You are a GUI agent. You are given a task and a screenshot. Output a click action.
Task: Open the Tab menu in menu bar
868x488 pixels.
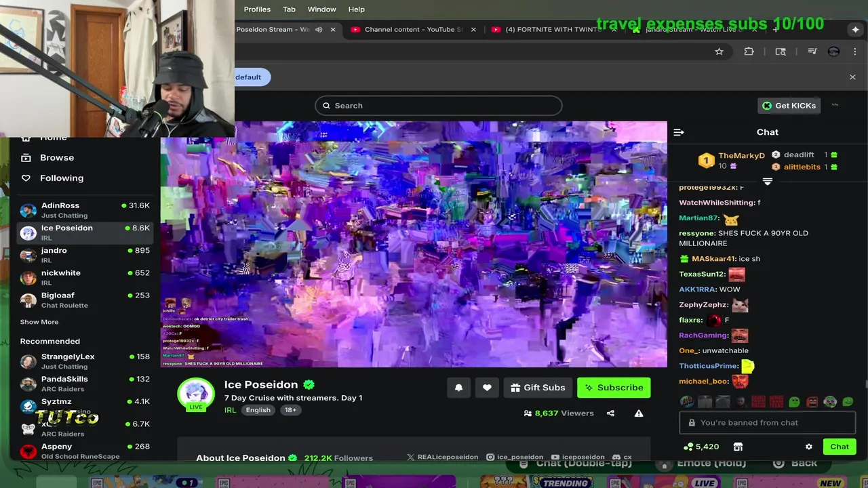coord(289,9)
